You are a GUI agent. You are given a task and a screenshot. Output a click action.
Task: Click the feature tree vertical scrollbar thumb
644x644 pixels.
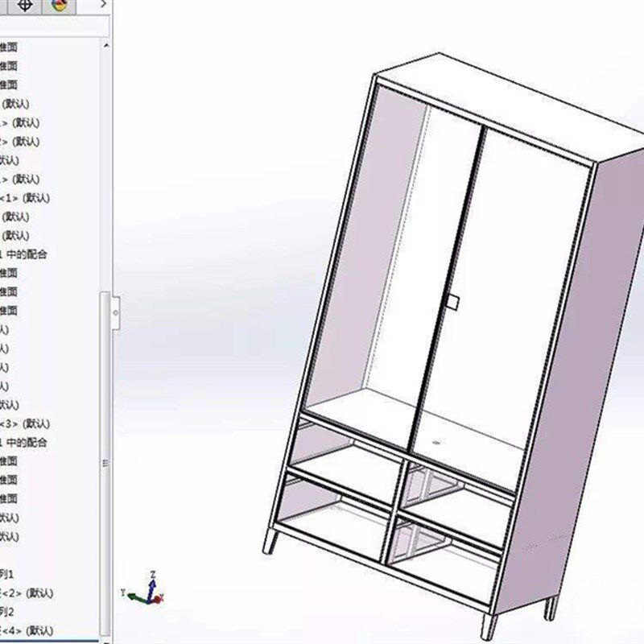[105, 464]
